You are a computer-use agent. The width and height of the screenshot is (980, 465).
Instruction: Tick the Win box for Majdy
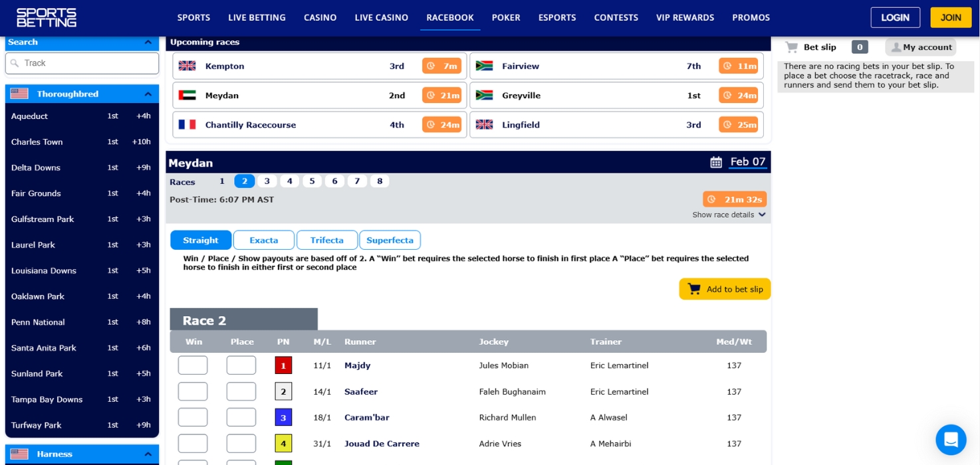click(193, 365)
